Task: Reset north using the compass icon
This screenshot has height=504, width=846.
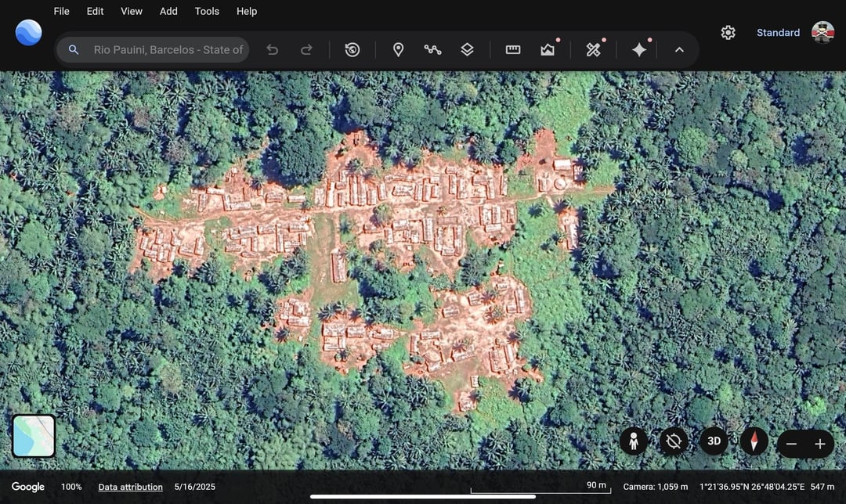Action: coord(754,441)
